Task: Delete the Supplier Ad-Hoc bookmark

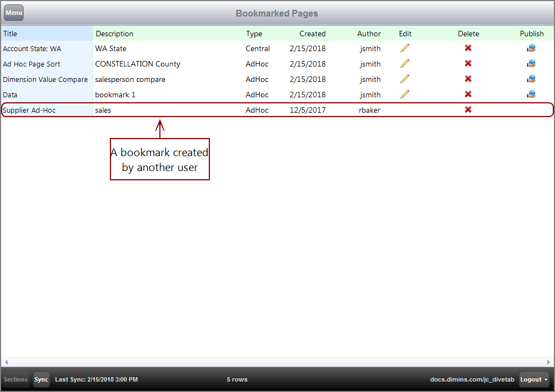Action: 468,110
